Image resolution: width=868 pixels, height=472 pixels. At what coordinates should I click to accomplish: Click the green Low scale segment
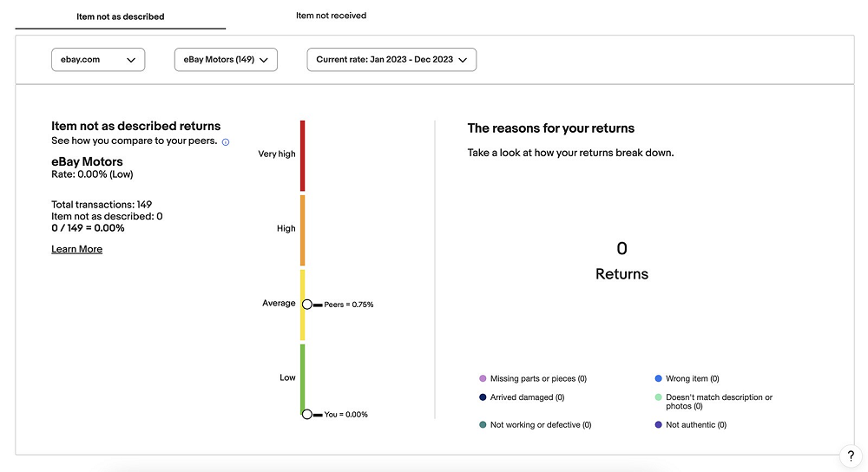(x=303, y=379)
